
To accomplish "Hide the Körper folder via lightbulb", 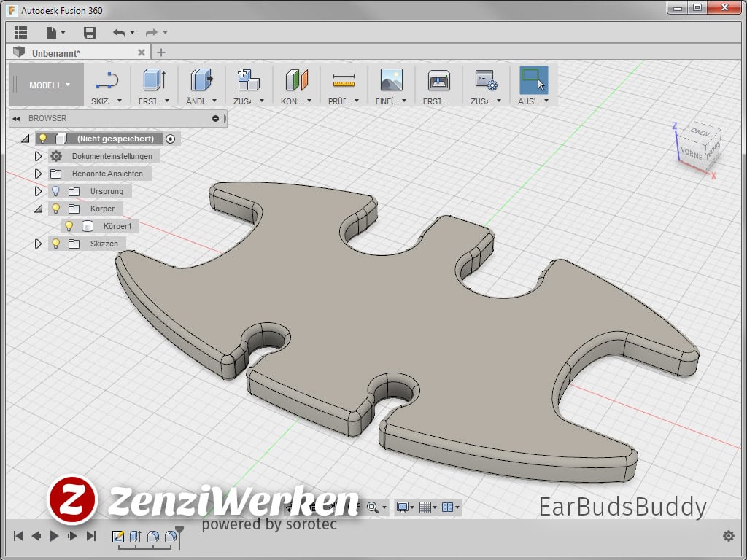I will click(x=55, y=209).
